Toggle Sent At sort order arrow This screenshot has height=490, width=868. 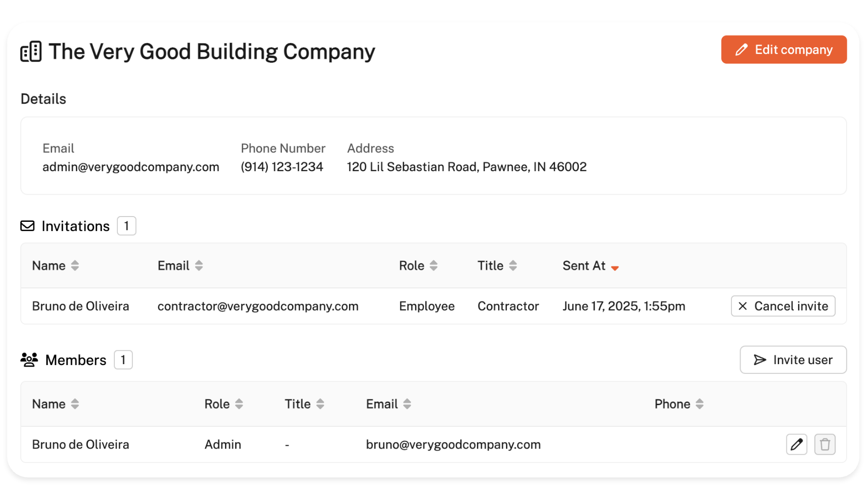pyautogui.click(x=615, y=268)
